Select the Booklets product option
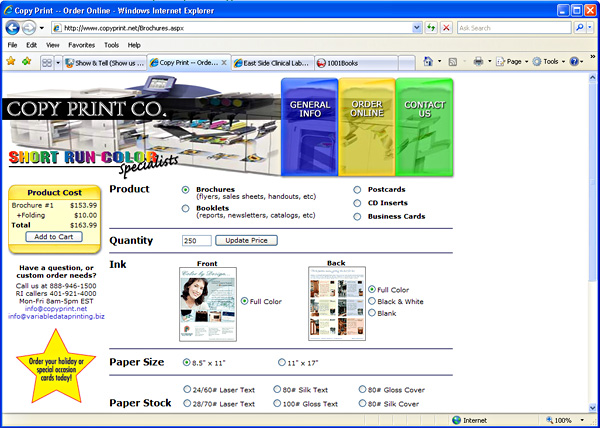 tap(186, 208)
